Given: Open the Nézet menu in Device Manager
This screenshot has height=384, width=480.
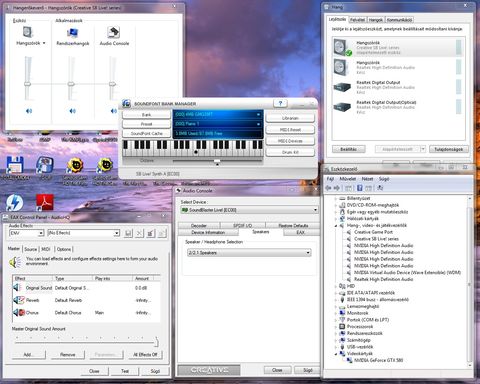Looking at the screenshot, I should (x=367, y=179).
